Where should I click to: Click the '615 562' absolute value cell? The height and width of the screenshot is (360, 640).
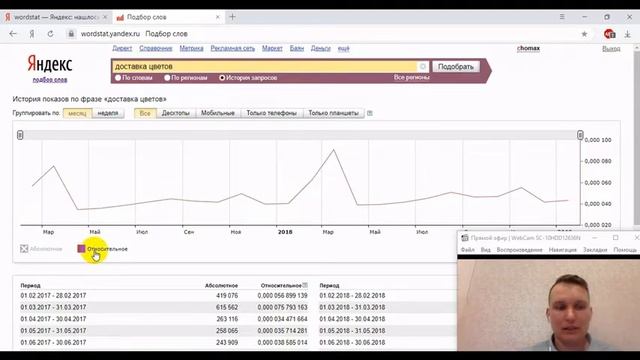227,307
